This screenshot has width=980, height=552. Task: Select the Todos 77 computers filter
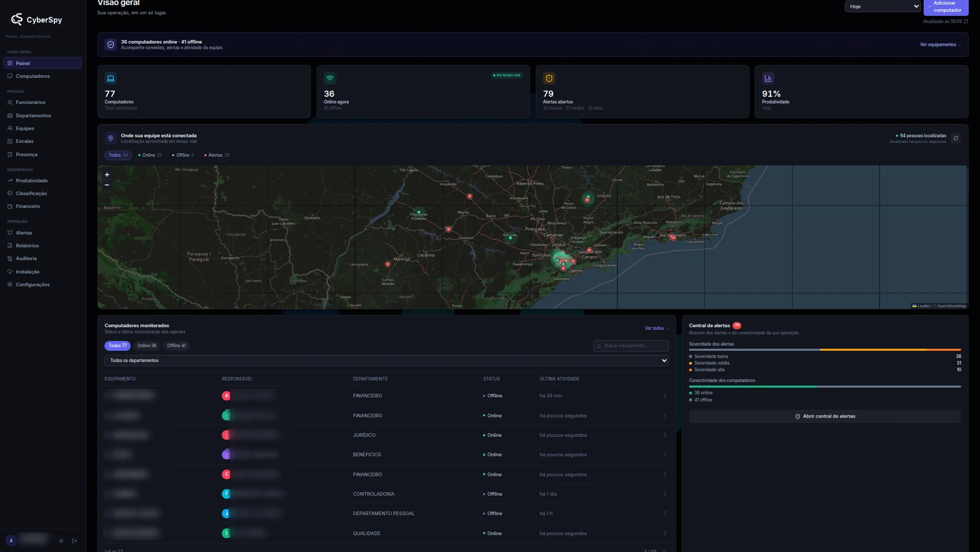click(x=117, y=346)
